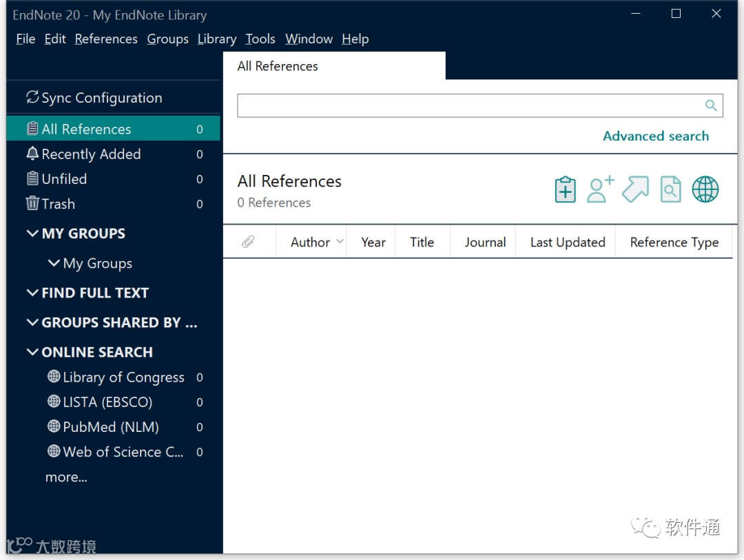Open the Library menu
Screen dimensions: 744x560
pyautogui.click(x=217, y=39)
